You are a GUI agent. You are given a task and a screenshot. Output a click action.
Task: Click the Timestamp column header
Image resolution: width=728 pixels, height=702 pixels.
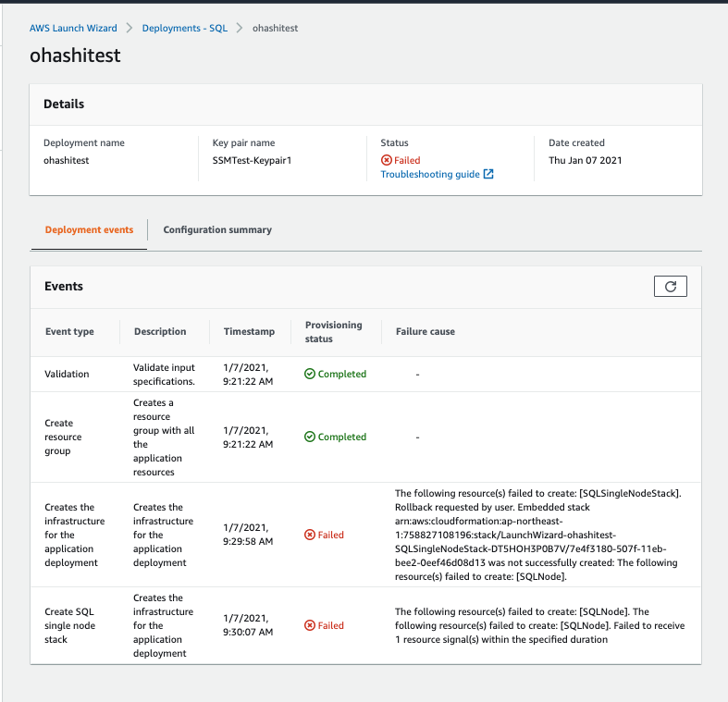250,331
